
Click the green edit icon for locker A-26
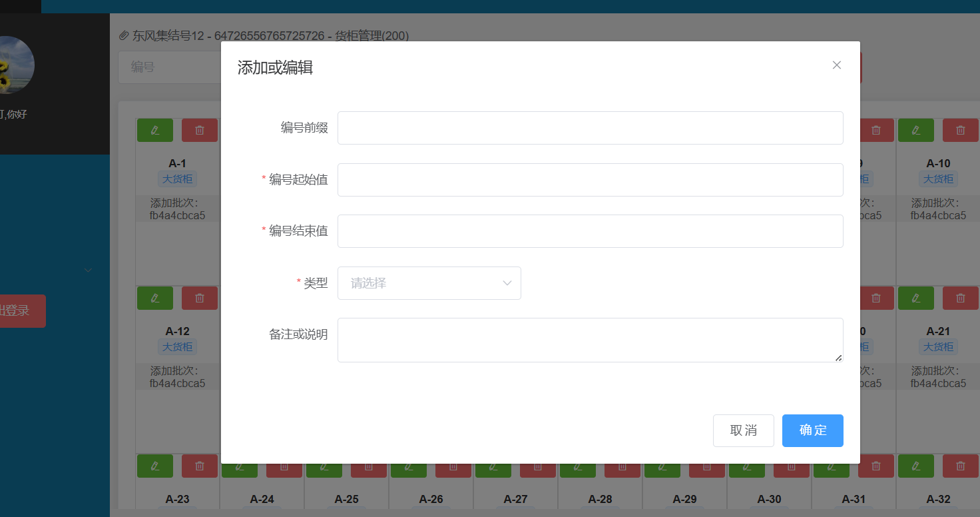pyautogui.click(x=409, y=470)
